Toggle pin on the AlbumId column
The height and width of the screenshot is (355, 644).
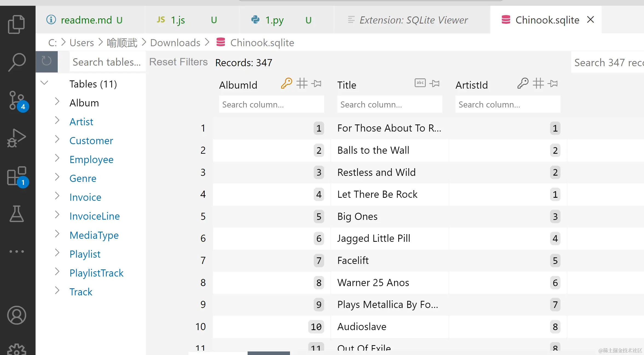pos(317,83)
